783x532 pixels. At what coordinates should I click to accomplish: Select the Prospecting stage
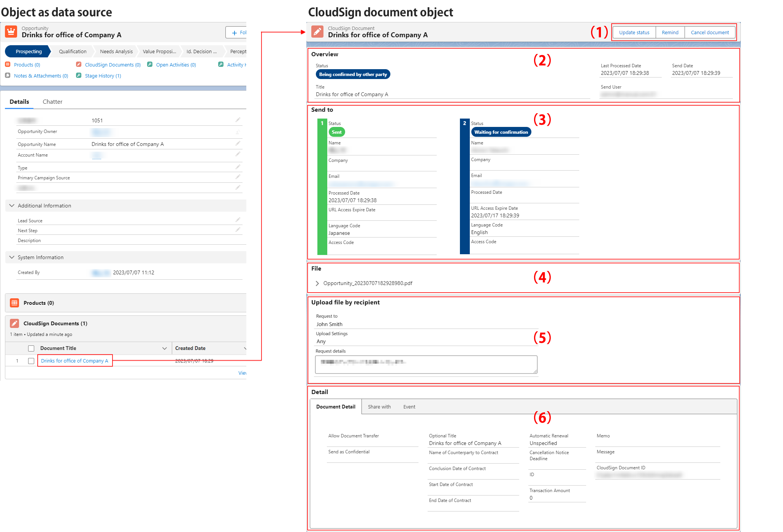(29, 52)
